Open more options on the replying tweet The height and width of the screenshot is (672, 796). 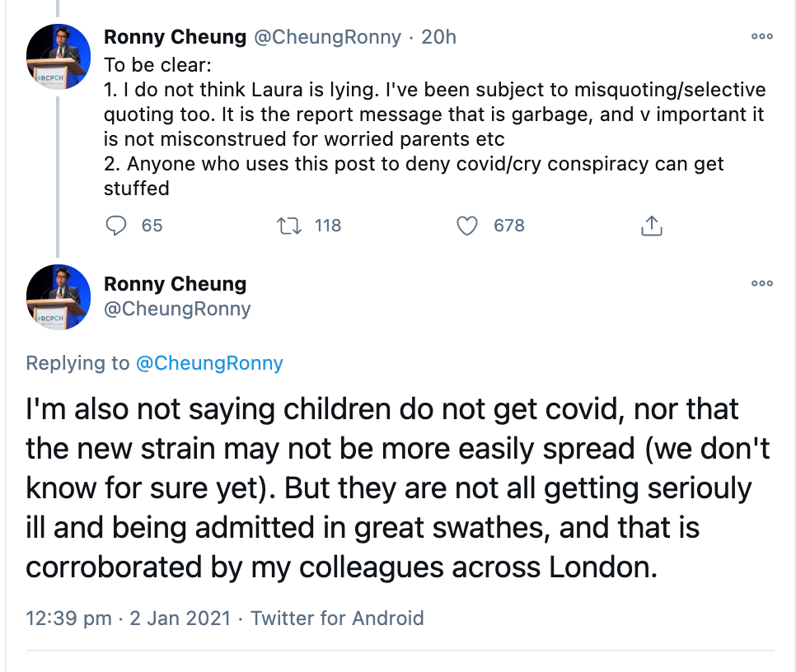[762, 283]
